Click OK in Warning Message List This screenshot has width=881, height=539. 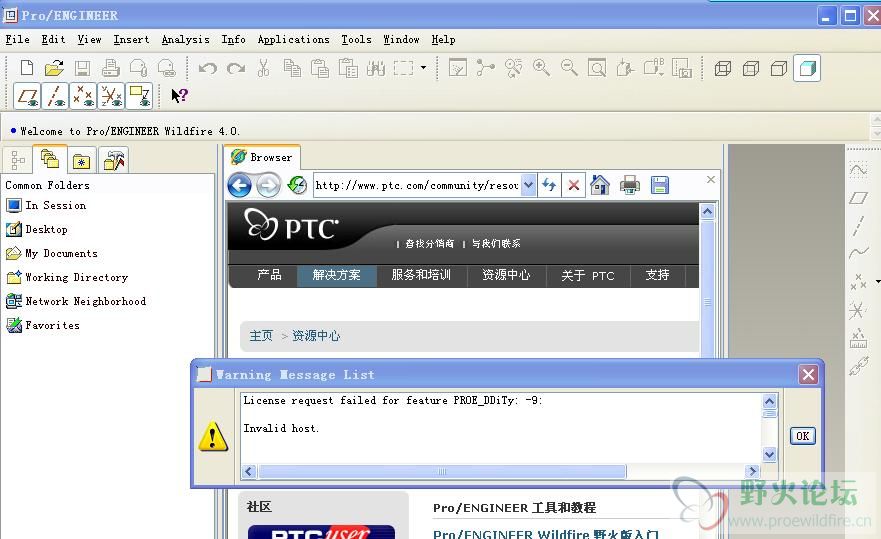[x=802, y=436]
